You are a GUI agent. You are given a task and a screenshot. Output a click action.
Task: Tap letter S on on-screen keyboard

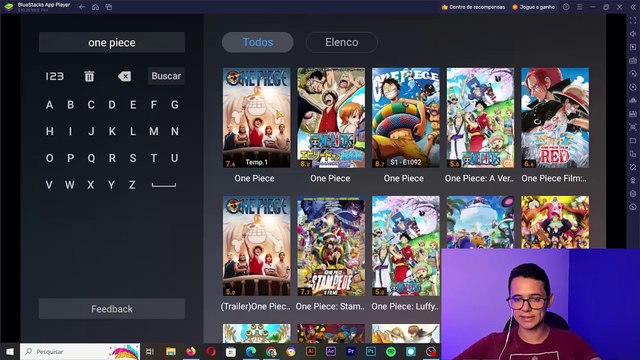click(x=133, y=158)
